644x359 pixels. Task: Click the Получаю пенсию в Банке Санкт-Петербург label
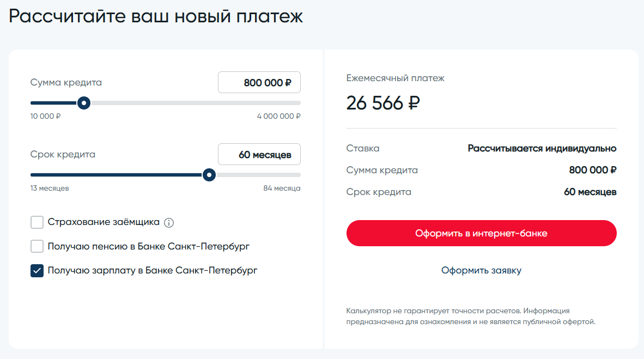tap(148, 246)
